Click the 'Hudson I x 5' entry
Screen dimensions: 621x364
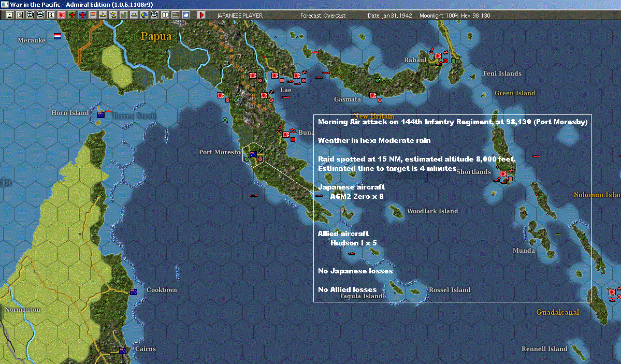tap(354, 243)
